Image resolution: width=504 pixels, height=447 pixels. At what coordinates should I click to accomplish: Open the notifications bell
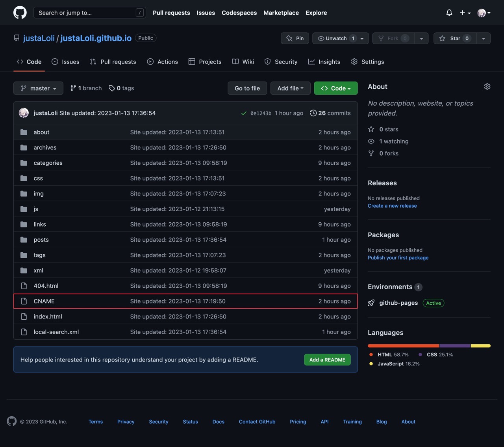tap(449, 13)
